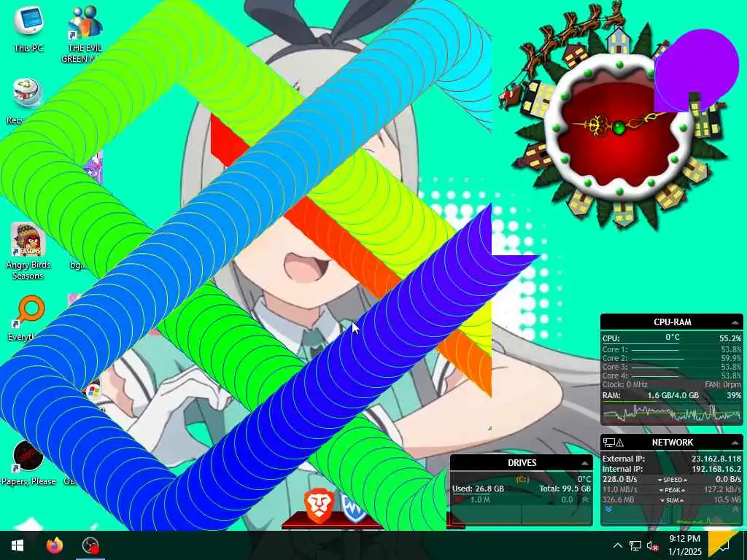Open the This PC desktop icon

coord(28,28)
